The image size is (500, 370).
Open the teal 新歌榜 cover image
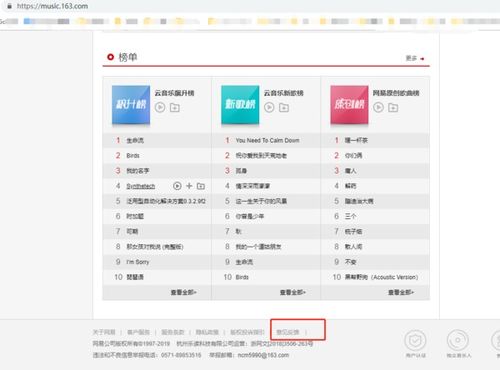(x=240, y=105)
